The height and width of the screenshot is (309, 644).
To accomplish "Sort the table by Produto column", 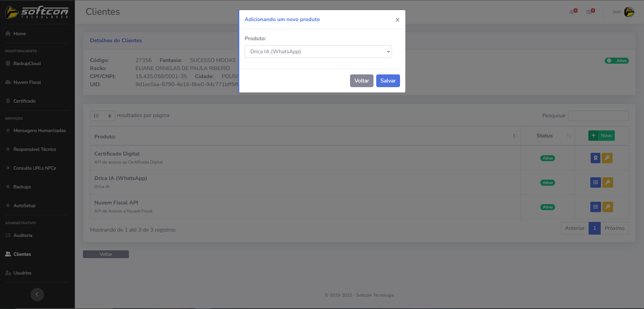I will (x=515, y=136).
